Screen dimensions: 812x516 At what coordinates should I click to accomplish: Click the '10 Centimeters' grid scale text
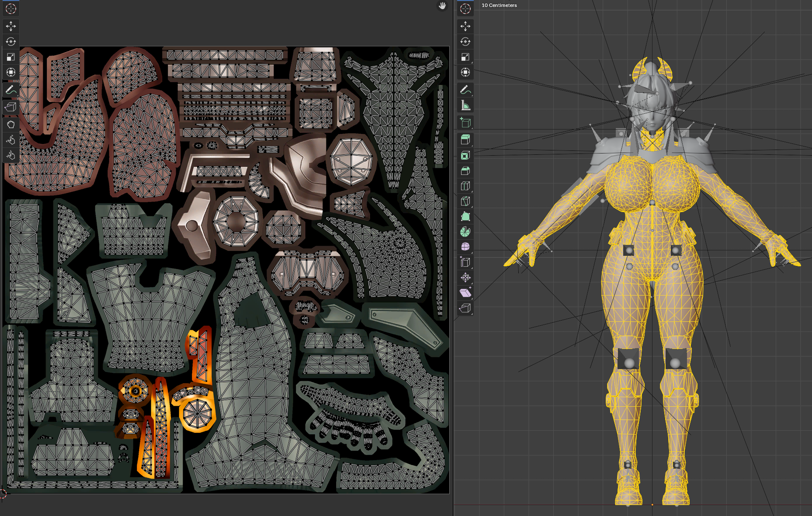click(x=499, y=5)
